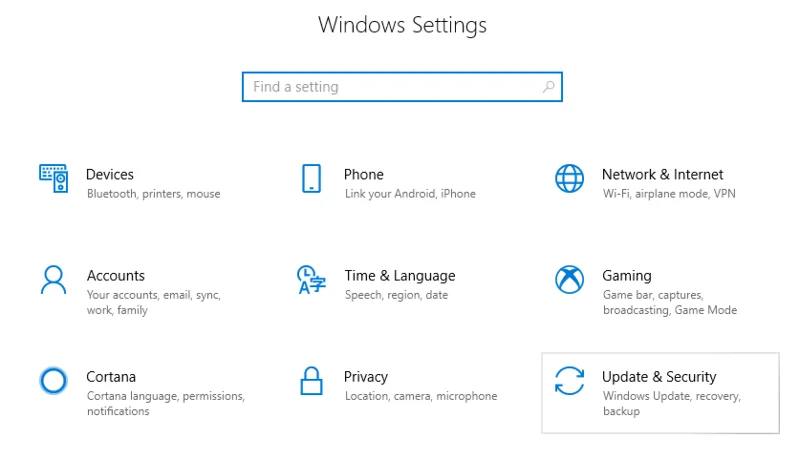The image size is (800, 459).
Task: Open Update & Security title
Action: pos(659,377)
